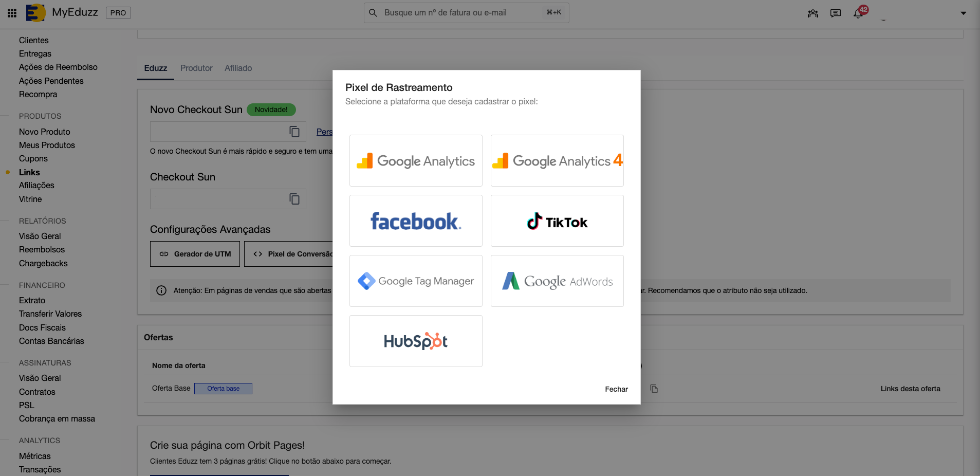Viewport: 980px width, 476px height.
Task: Switch to the Produtor tab
Action: click(x=196, y=68)
